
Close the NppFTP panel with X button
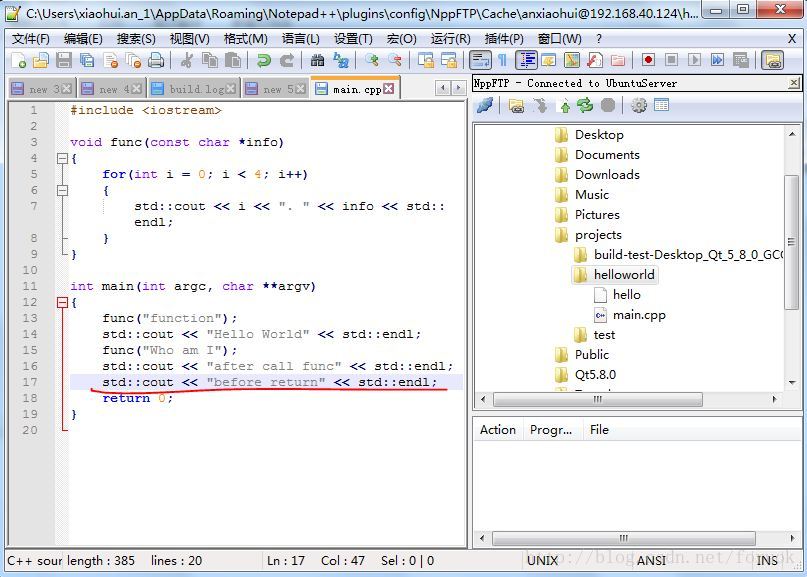(x=794, y=83)
